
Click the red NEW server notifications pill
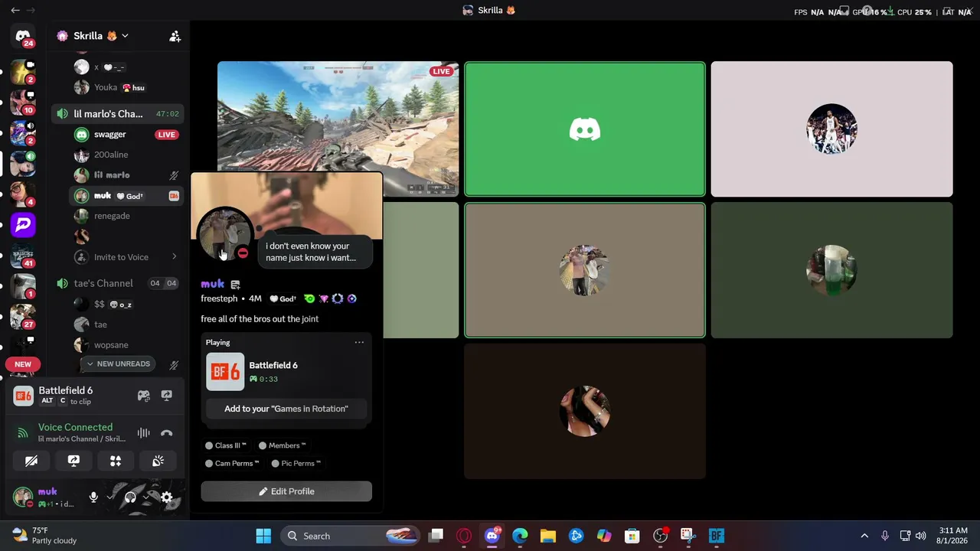coord(23,364)
